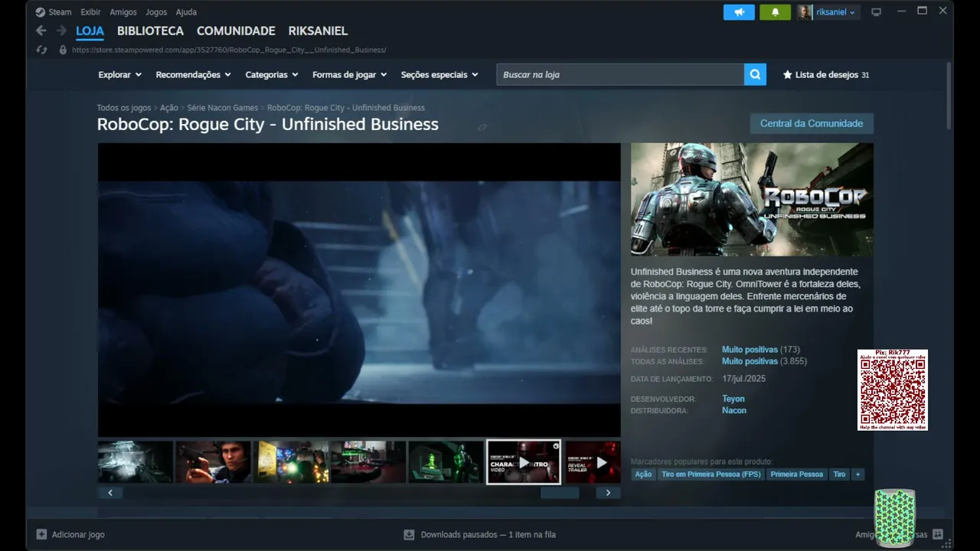The image size is (980, 551).
Task: Maximize the Steam window
Action: click(x=922, y=11)
